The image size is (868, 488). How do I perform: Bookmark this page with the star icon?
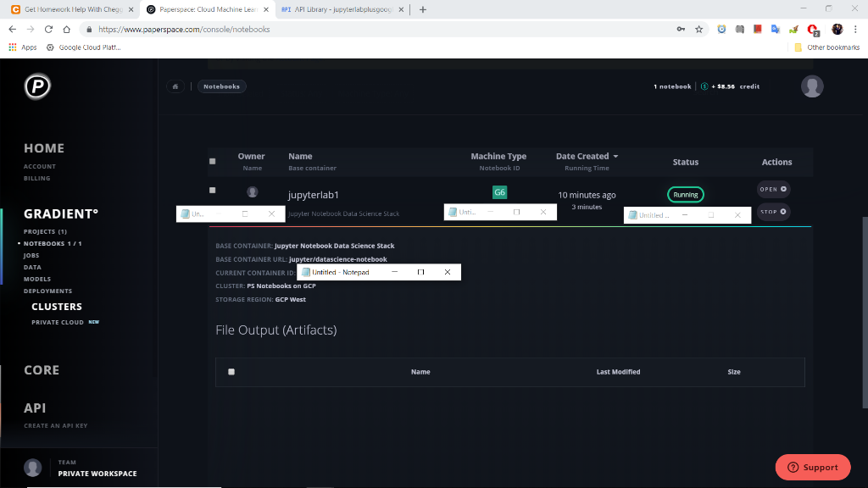tap(698, 30)
